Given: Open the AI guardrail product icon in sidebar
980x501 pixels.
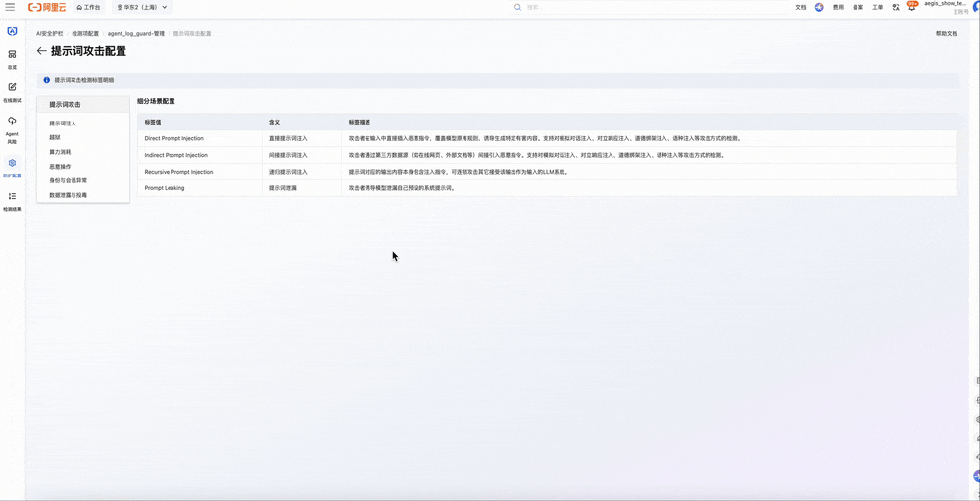Looking at the screenshot, I should point(12,31).
